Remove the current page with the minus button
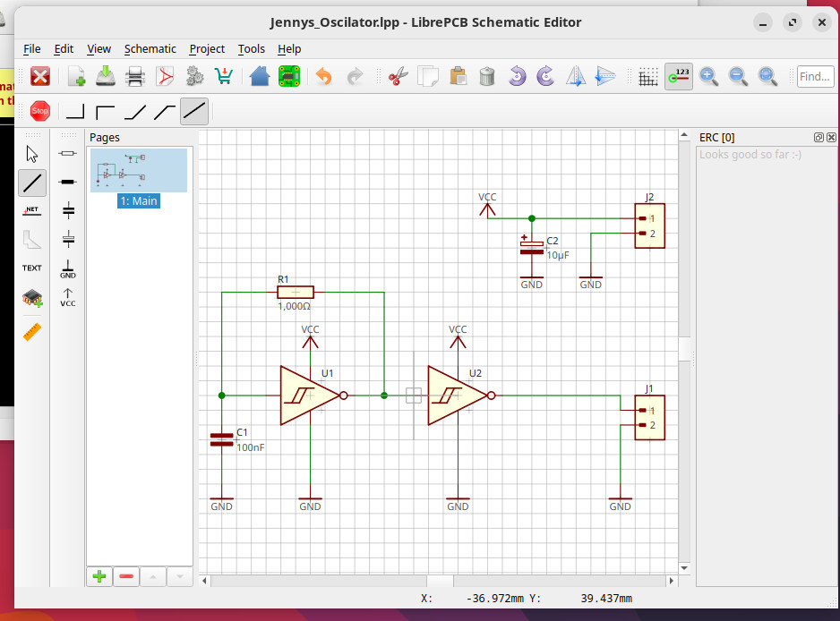The width and height of the screenshot is (840, 621). click(x=126, y=576)
